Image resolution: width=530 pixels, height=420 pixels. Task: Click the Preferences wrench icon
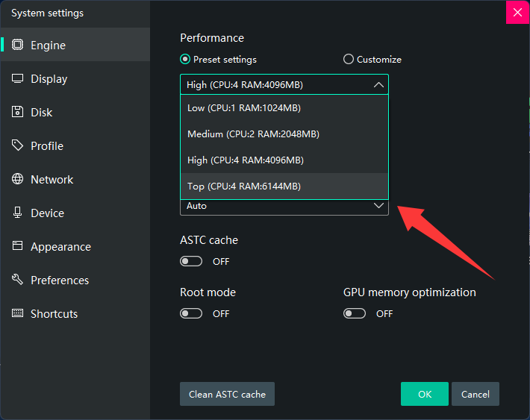click(x=17, y=280)
